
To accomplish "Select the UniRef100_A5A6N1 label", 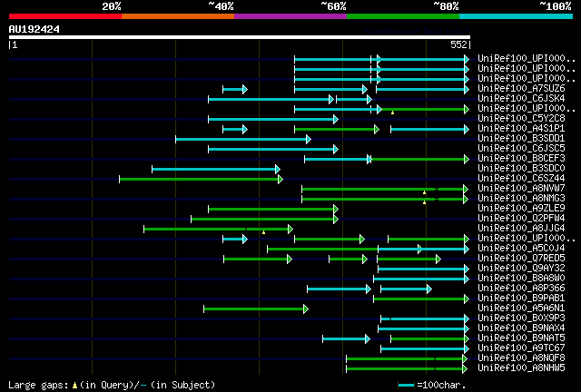I will [x=521, y=309].
